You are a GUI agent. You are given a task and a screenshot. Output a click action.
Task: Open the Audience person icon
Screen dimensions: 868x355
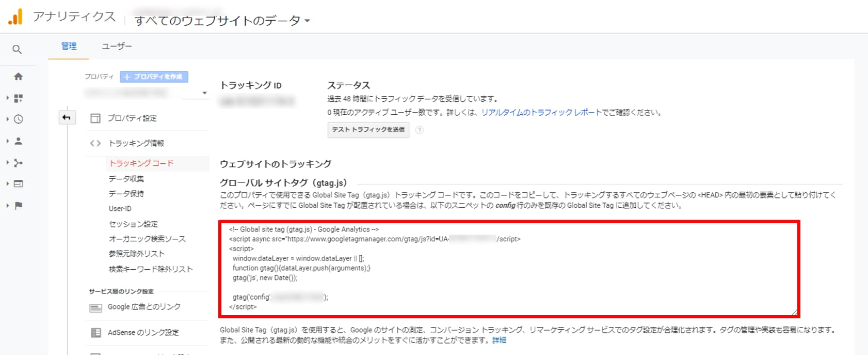point(19,141)
